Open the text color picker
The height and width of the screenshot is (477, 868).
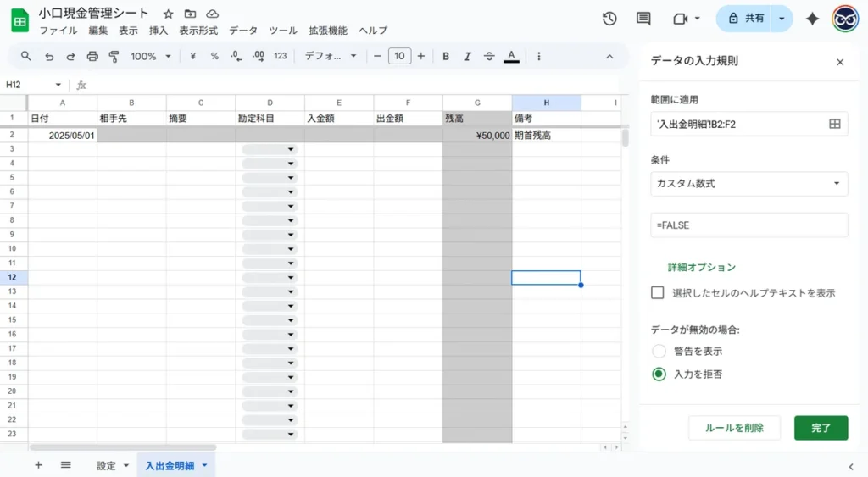[511, 56]
